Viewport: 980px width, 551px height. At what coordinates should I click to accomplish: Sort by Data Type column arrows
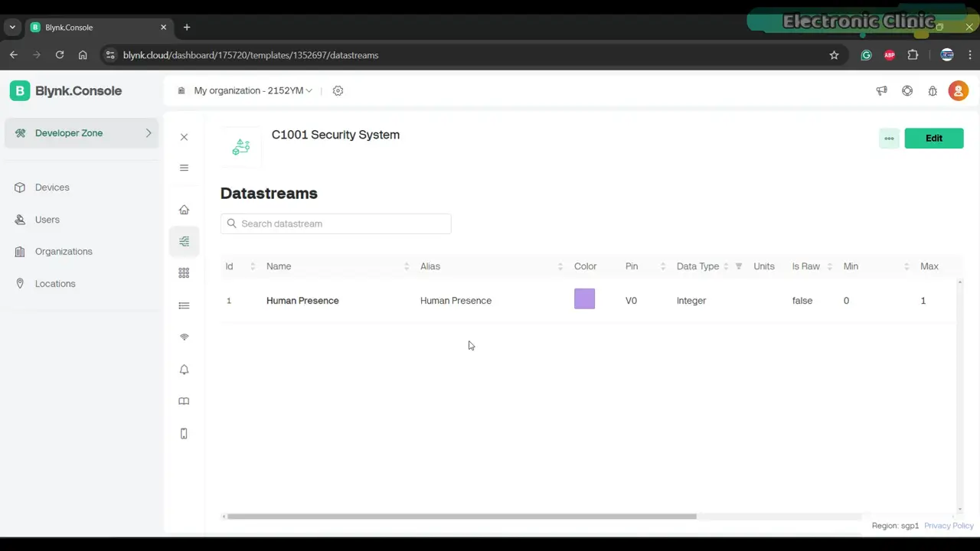point(726,266)
